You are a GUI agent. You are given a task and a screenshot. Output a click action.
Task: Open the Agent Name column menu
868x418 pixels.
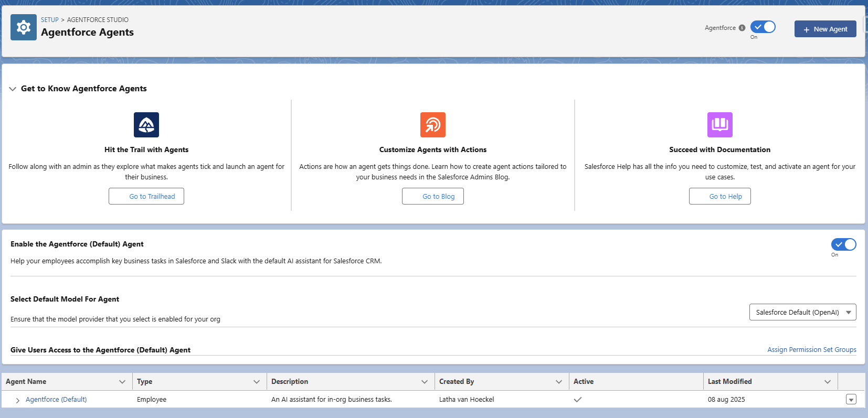(x=122, y=382)
